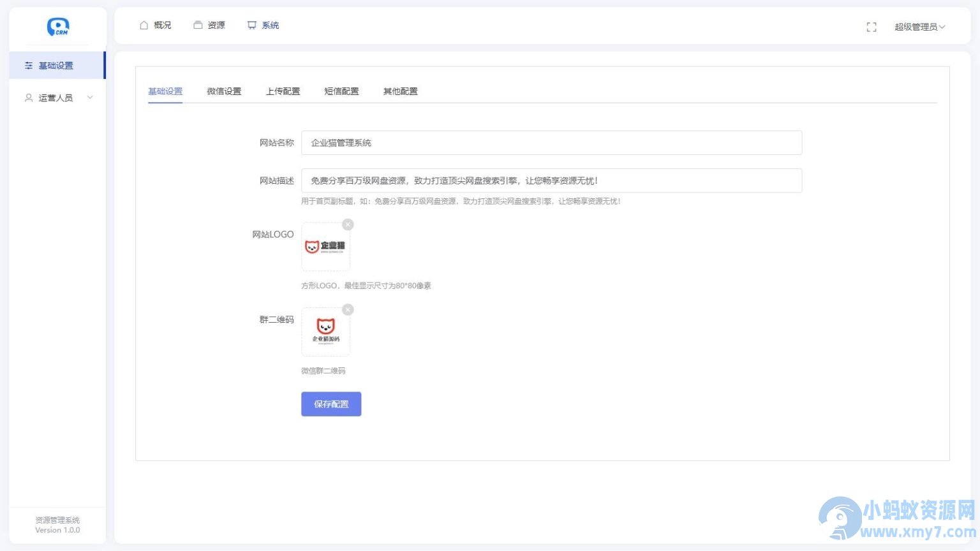Image resolution: width=980 pixels, height=551 pixels.
Task: Click the 群二维码 thumbnail
Action: click(325, 332)
